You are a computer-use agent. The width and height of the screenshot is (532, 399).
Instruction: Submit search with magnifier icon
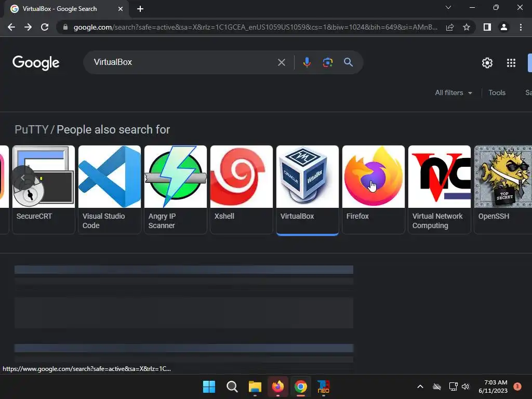348,62
